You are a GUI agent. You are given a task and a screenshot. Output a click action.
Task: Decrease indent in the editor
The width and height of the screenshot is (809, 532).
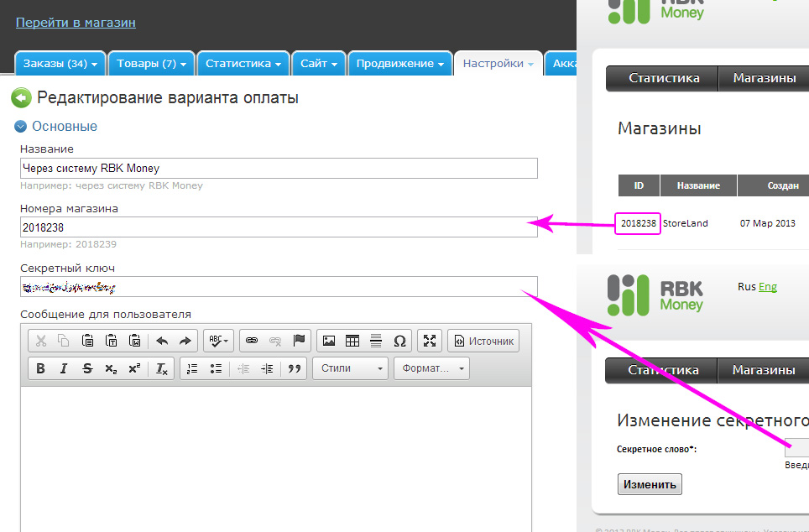pos(243,368)
